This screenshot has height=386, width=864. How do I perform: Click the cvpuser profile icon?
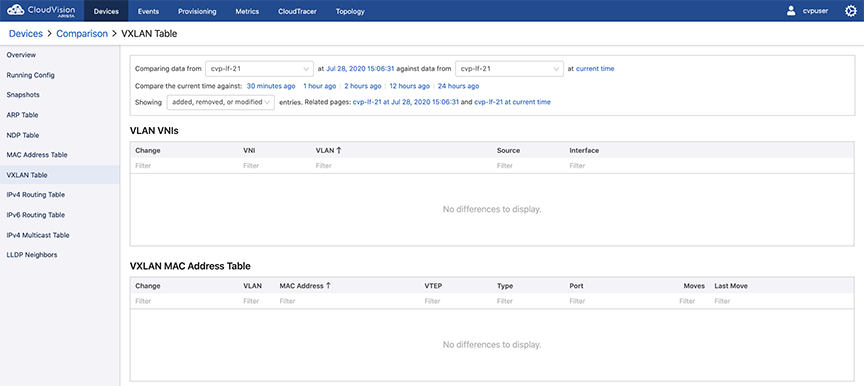tap(791, 11)
